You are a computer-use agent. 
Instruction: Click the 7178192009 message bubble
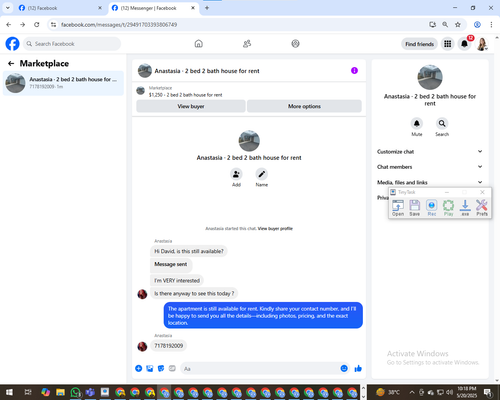point(168,346)
